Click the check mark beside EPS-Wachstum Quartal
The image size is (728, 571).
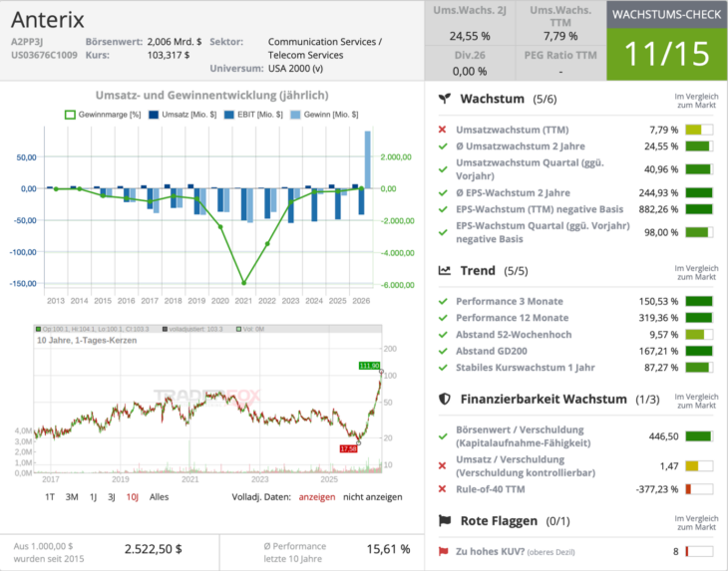tap(443, 232)
